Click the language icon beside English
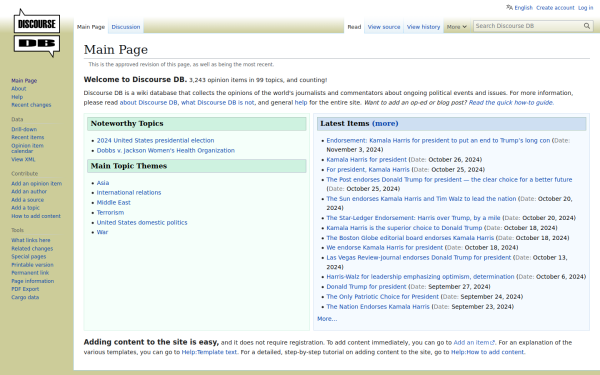 (x=509, y=7)
